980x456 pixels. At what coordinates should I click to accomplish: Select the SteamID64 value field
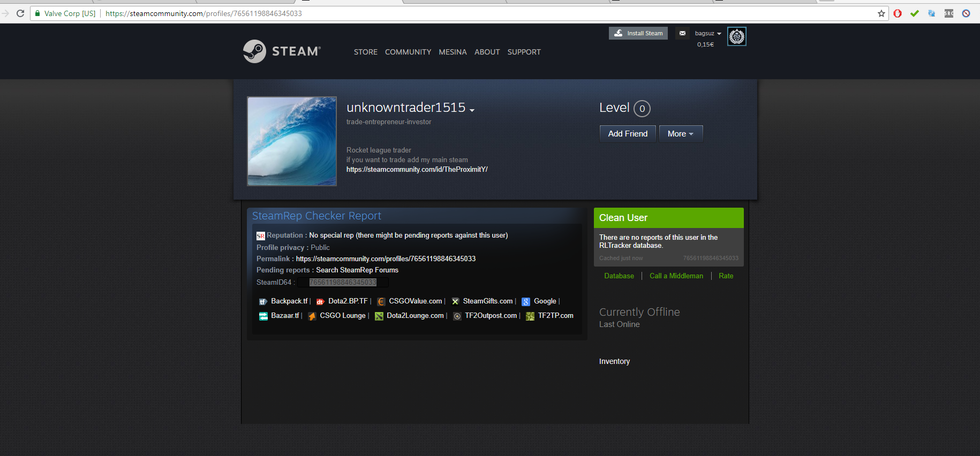coord(343,282)
